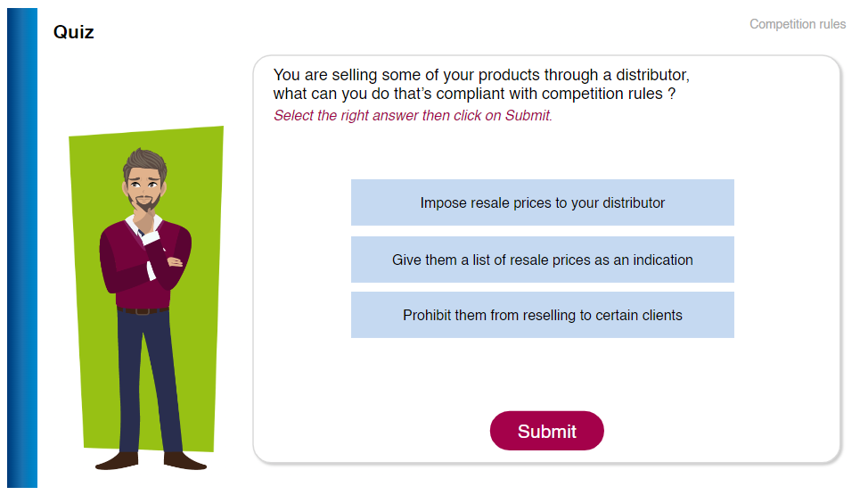This screenshot has width=868, height=495.
Task: Click the question text about selling through distributor
Action: click(481, 84)
